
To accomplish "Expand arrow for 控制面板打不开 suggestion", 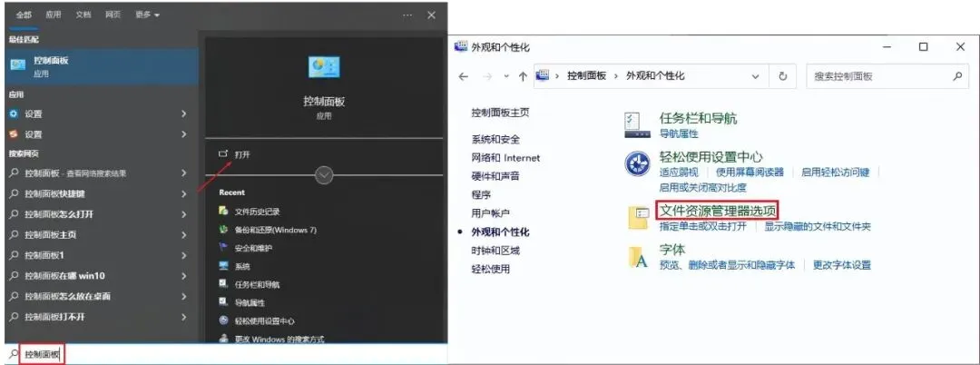I will click(x=183, y=317).
